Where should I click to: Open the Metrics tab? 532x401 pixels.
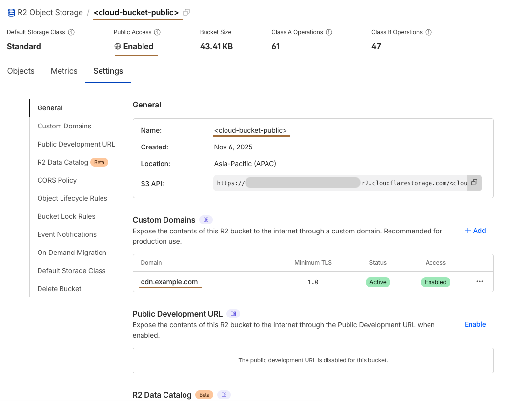[63, 71]
